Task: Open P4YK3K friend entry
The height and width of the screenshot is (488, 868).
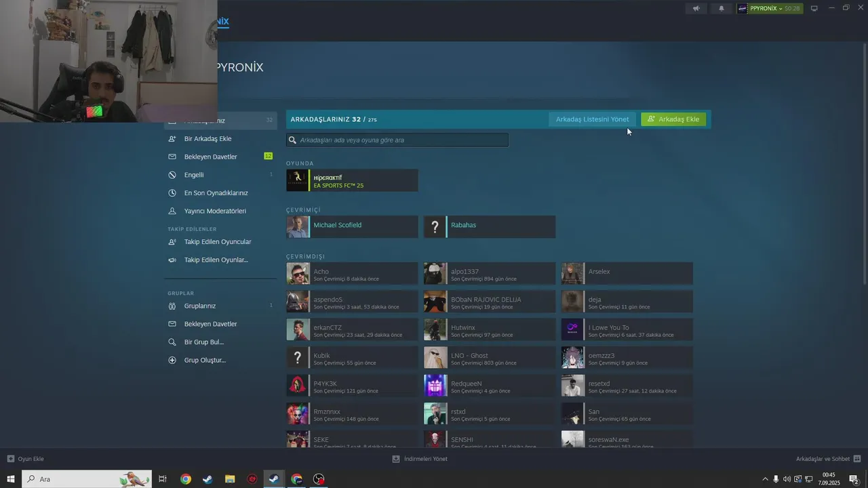Action: [x=352, y=386]
